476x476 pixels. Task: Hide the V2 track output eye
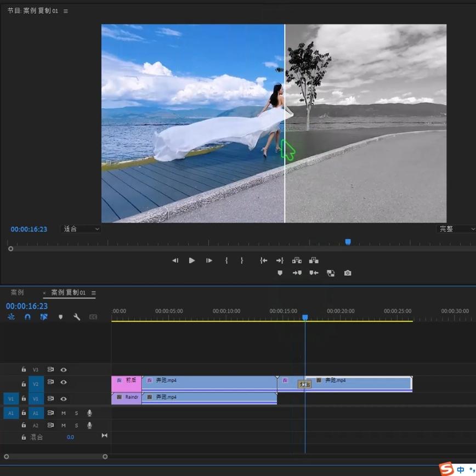[x=64, y=382]
